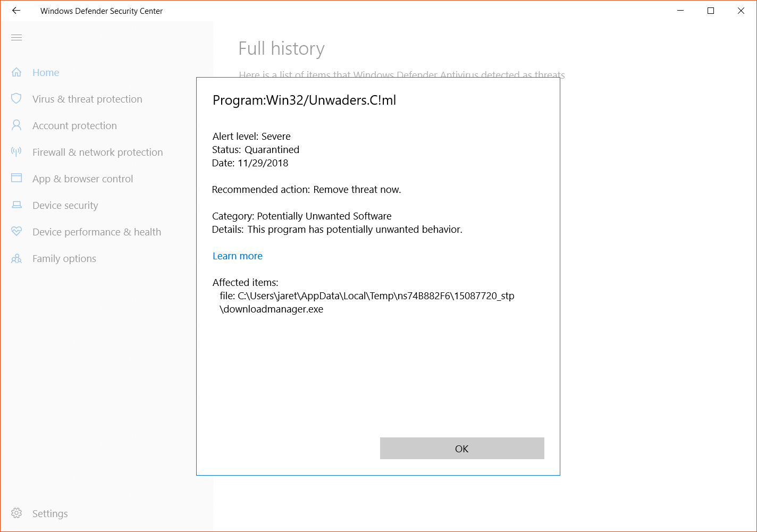This screenshot has height=532, width=757.
Task: Open Firewall & network protection
Action: 98,152
